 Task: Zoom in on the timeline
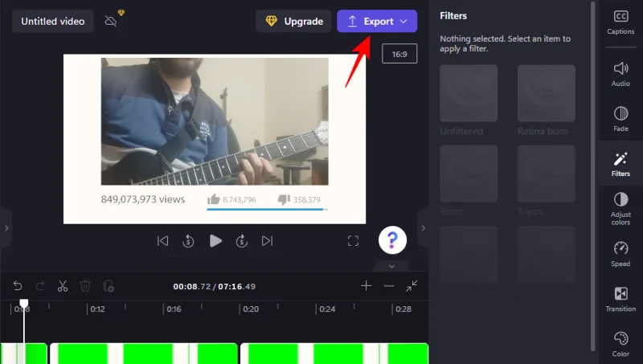click(x=367, y=286)
